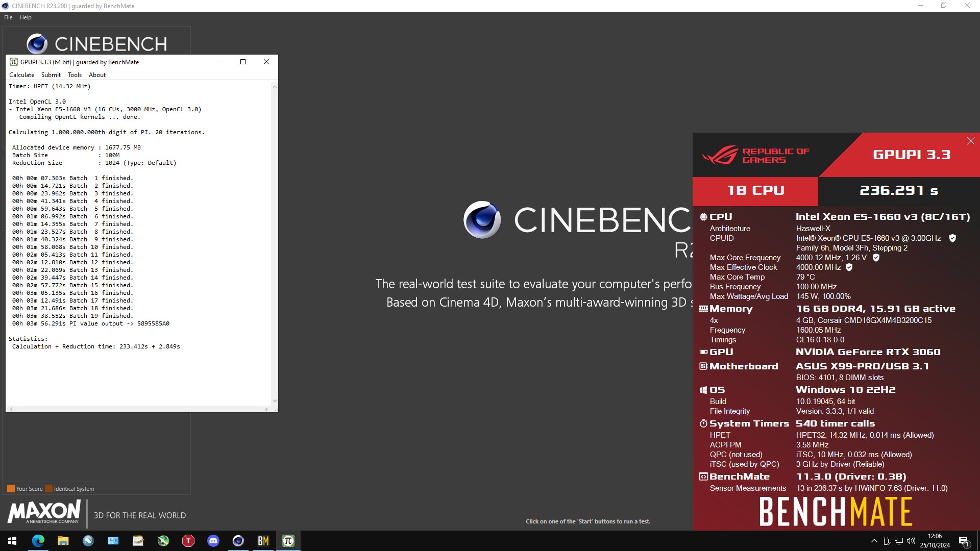
Task: Open the red T app on taskbar
Action: pyautogui.click(x=188, y=541)
